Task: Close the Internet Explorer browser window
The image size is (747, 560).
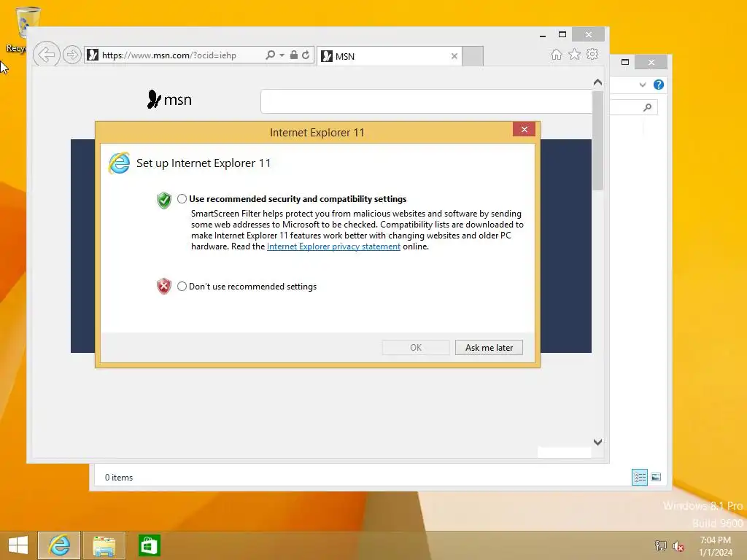Action: 589,35
